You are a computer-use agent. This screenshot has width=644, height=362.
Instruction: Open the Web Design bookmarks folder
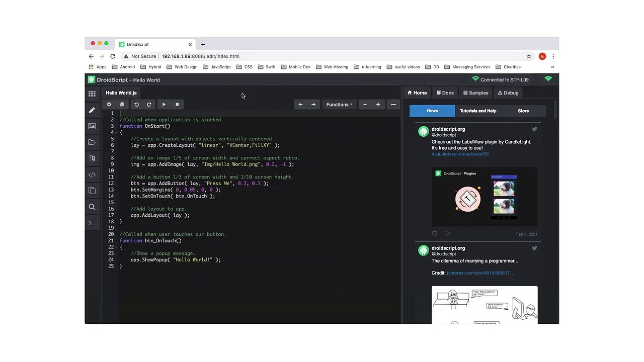point(182,67)
